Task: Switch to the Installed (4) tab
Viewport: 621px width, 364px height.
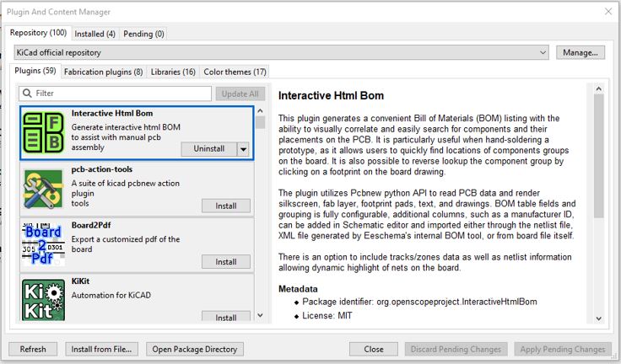Action: tap(94, 34)
